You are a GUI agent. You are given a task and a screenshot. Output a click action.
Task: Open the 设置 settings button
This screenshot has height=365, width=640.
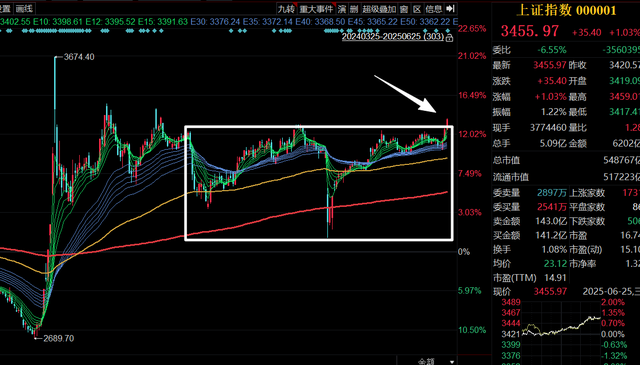pos(5,9)
